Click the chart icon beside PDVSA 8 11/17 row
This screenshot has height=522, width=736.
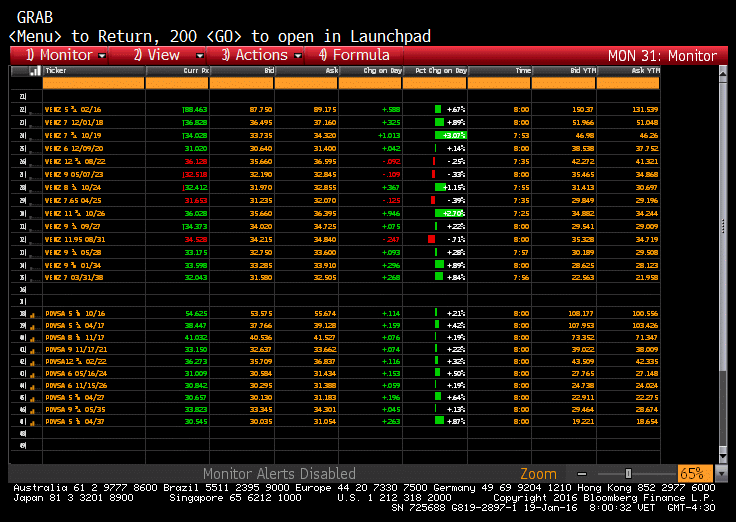pyautogui.click(x=32, y=339)
